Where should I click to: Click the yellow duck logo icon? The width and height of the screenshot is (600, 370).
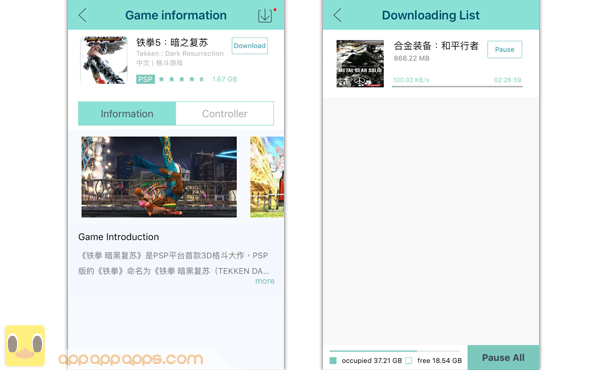coord(25,346)
